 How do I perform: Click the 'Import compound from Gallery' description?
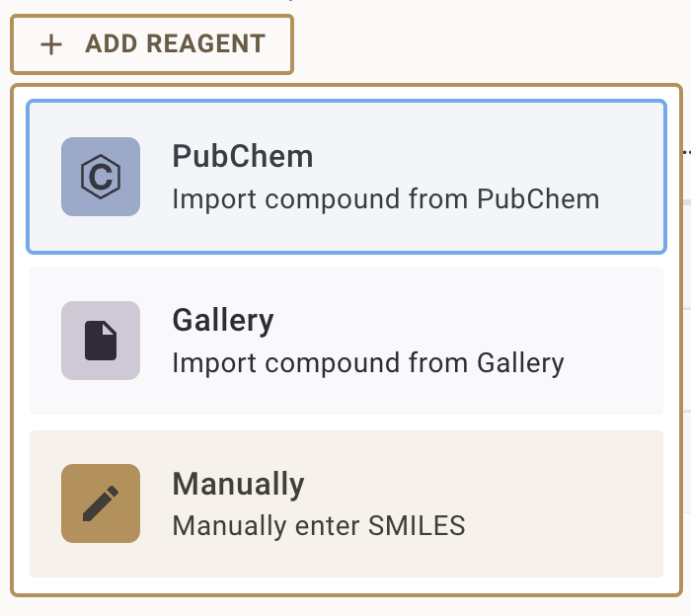click(367, 363)
